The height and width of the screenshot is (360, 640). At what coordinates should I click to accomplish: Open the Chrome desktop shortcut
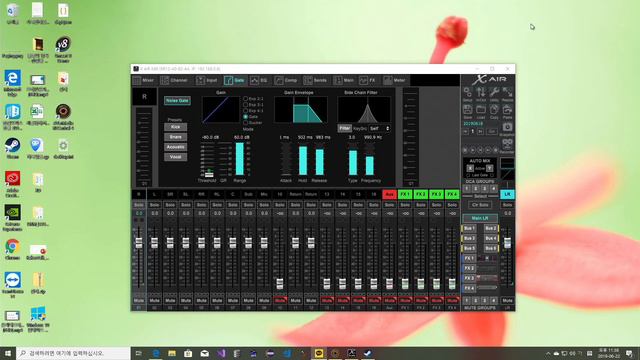pos(12,249)
